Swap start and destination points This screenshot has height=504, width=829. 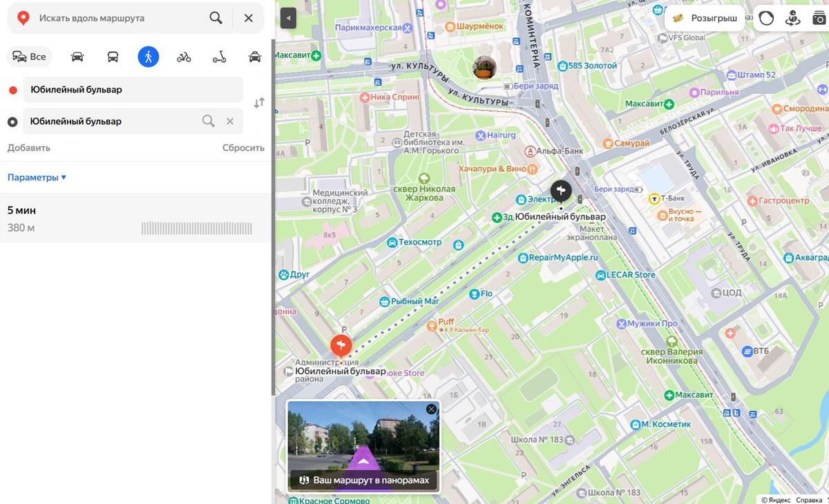(x=259, y=103)
